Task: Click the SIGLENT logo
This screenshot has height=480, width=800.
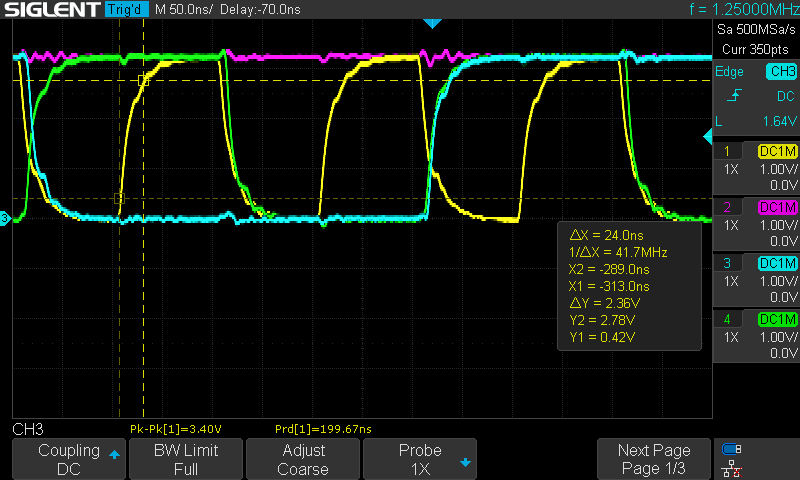Action: pyautogui.click(x=51, y=10)
